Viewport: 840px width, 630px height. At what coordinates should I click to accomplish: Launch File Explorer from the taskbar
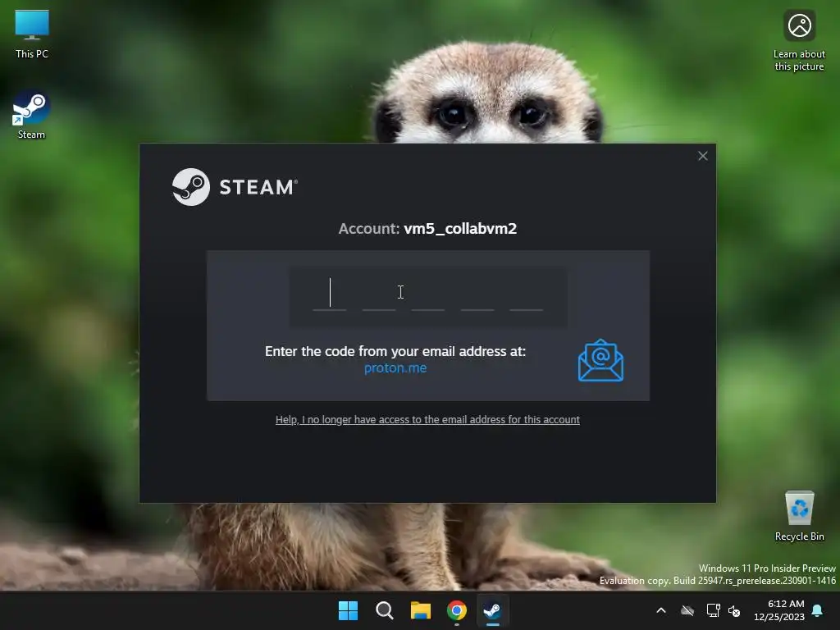click(x=421, y=610)
